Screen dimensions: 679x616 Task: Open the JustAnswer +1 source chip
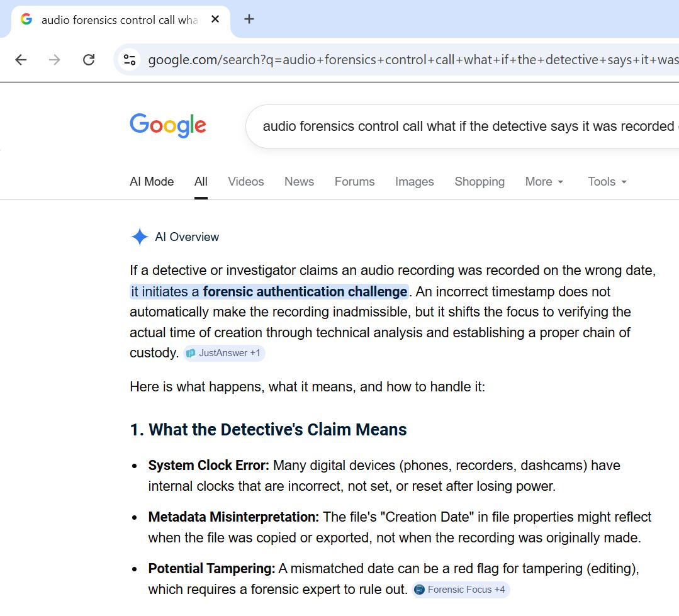[224, 353]
